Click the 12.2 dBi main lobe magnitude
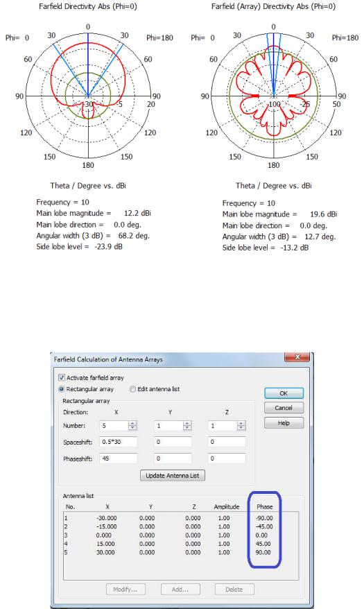 pyautogui.click(x=137, y=213)
